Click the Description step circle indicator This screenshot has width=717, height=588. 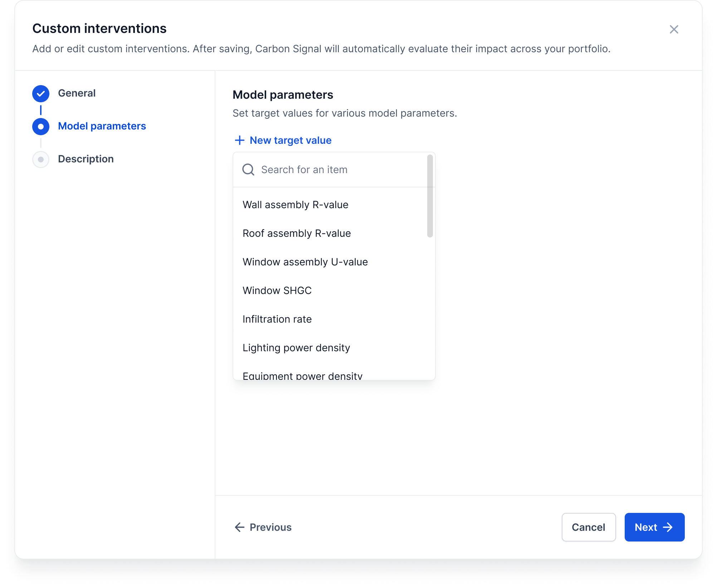point(41,160)
